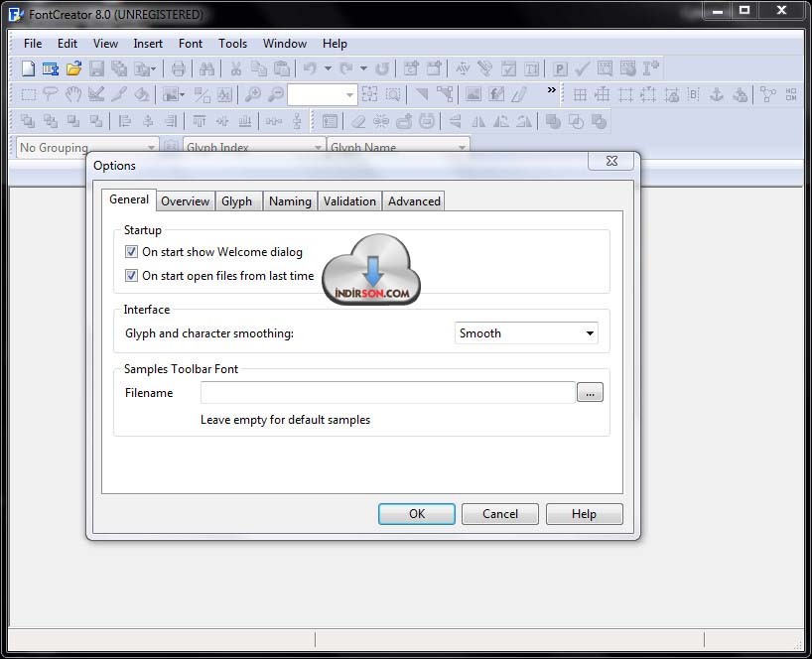Open the Glyph Index dropdown
The height and width of the screenshot is (659, 812).
click(x=254, y=147)
